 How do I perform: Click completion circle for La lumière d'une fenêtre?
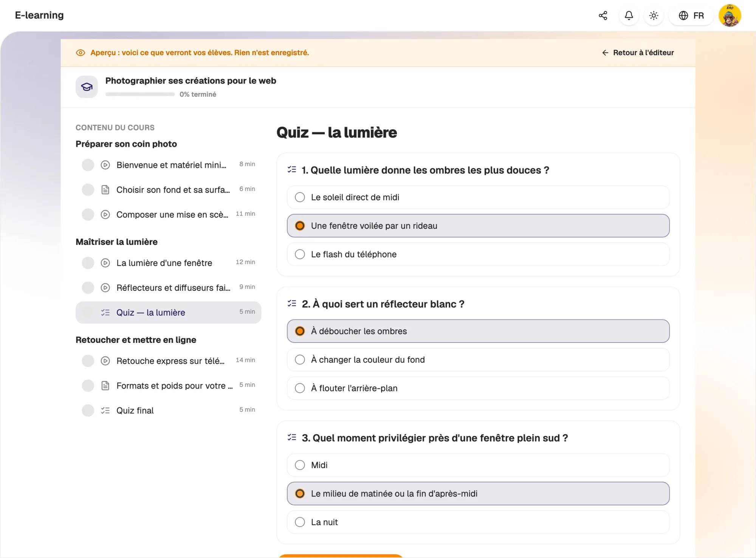click(88, 263)
